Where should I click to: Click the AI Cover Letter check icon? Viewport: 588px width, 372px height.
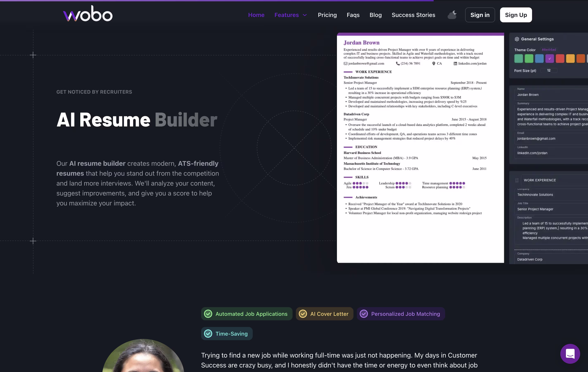tap(303, 314)
